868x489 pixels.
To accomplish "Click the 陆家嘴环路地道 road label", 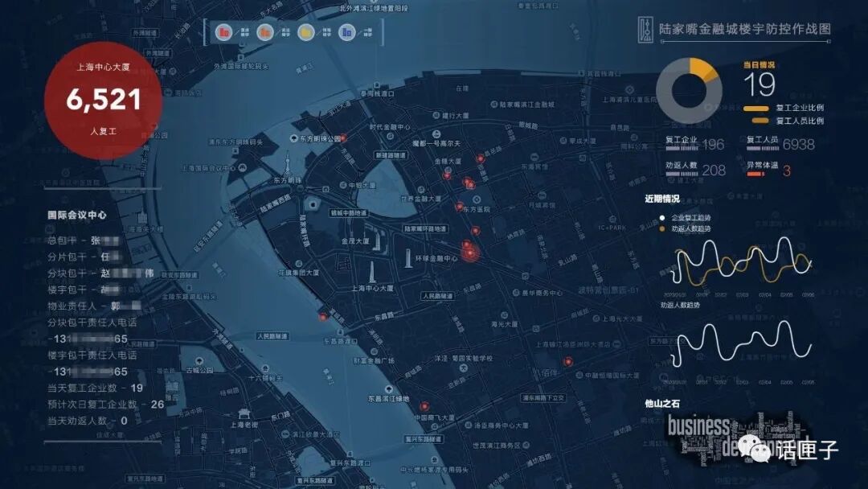I will pos(425,228).
